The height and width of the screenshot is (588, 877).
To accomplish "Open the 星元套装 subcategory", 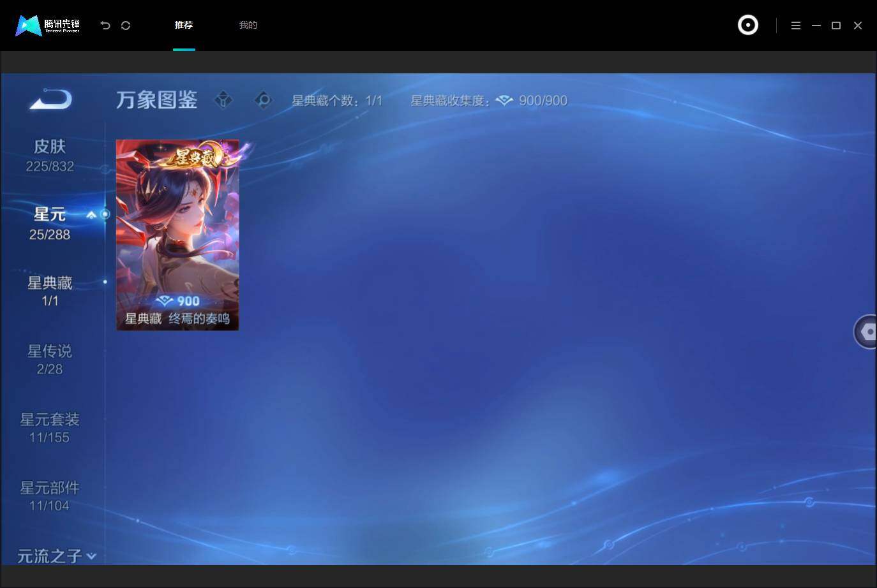I will (50, 427).
